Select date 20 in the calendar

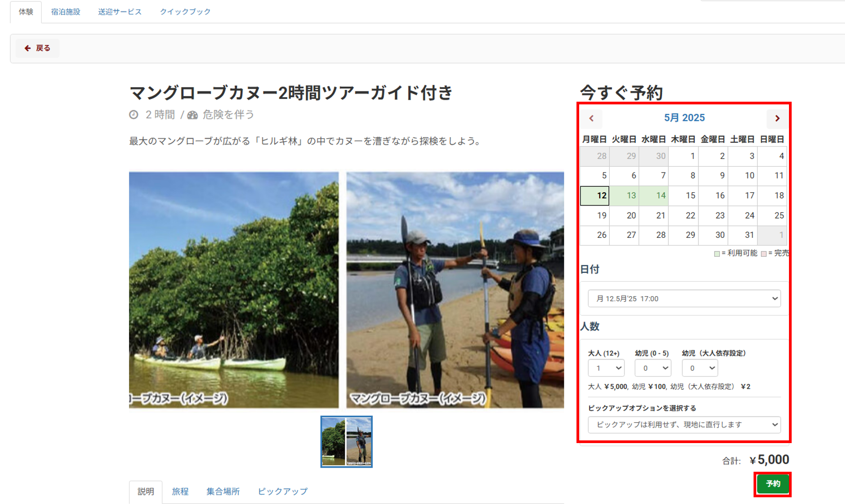tap(624, 215)
